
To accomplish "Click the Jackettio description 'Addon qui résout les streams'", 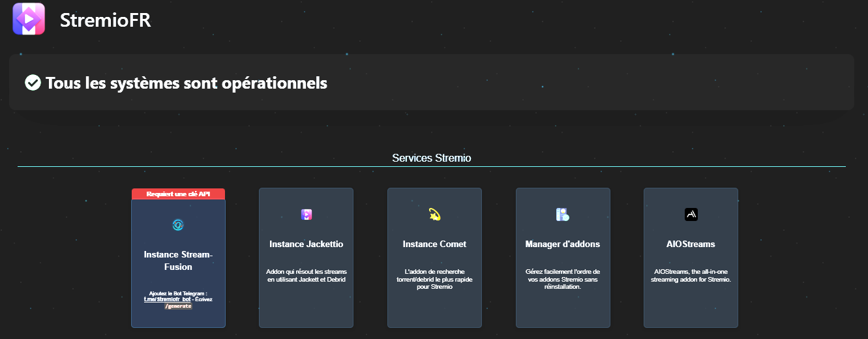I will point(307,275).
